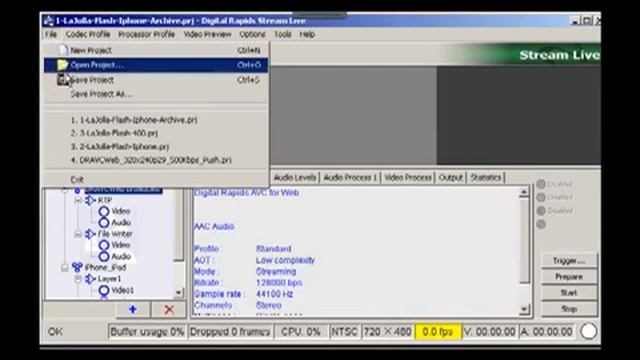The image size is (640, 360).
Task: Open recent file 1-LaJolla-Flash-Iphone-Archive.prj
Action: pos(156,120)
